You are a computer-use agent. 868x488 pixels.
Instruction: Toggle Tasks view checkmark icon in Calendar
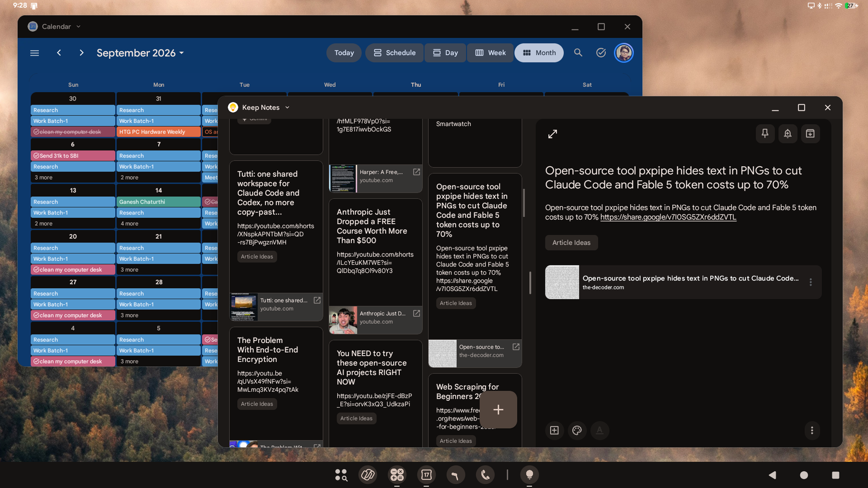601,53
